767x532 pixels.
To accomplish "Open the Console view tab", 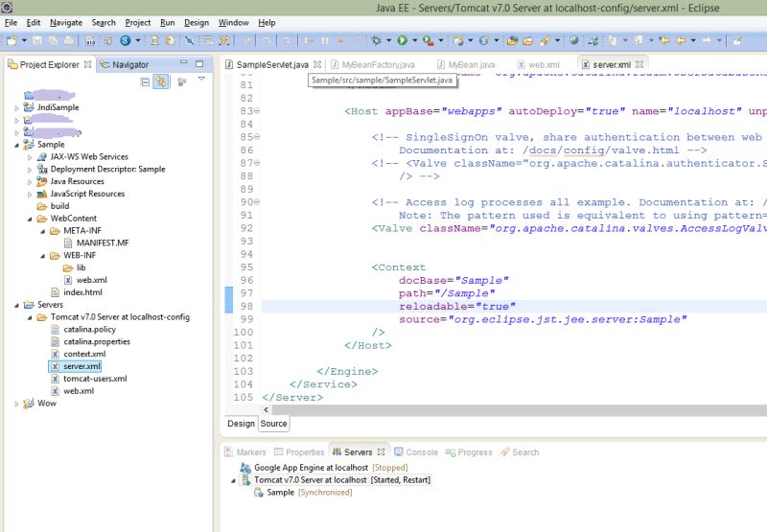I will pyautogui.click(x=416, y=452).
